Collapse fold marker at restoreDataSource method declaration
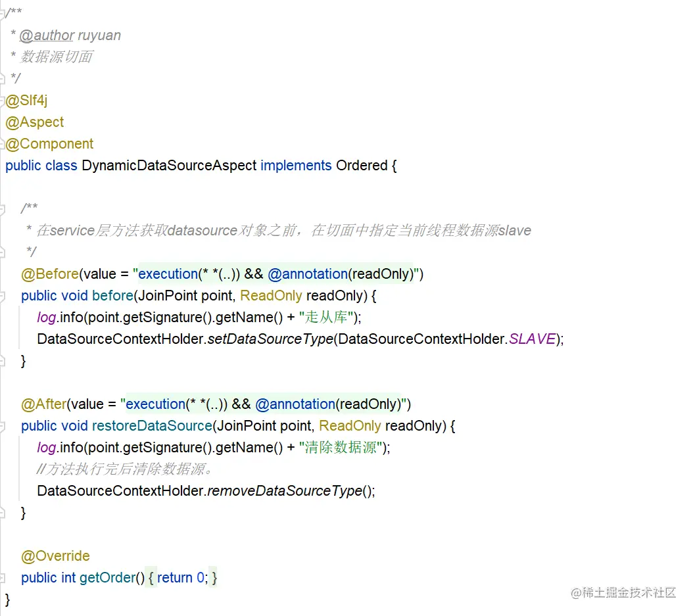 coord(2,427)
